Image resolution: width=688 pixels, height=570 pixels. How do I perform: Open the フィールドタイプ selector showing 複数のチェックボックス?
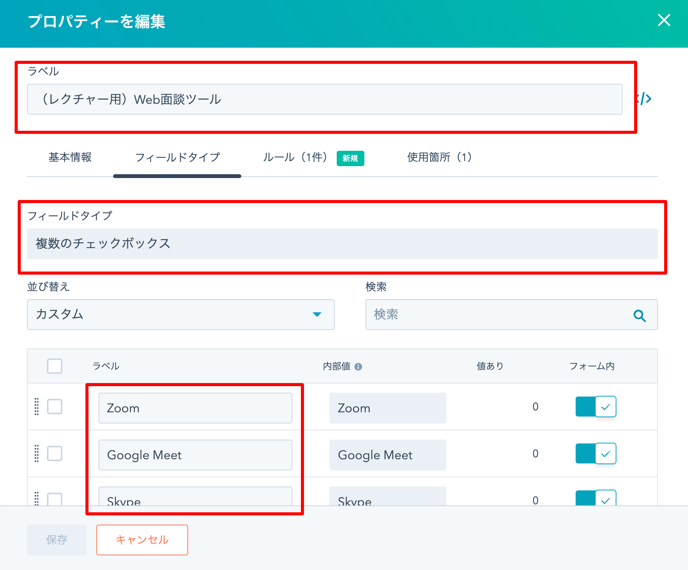(x=342, y=244)
